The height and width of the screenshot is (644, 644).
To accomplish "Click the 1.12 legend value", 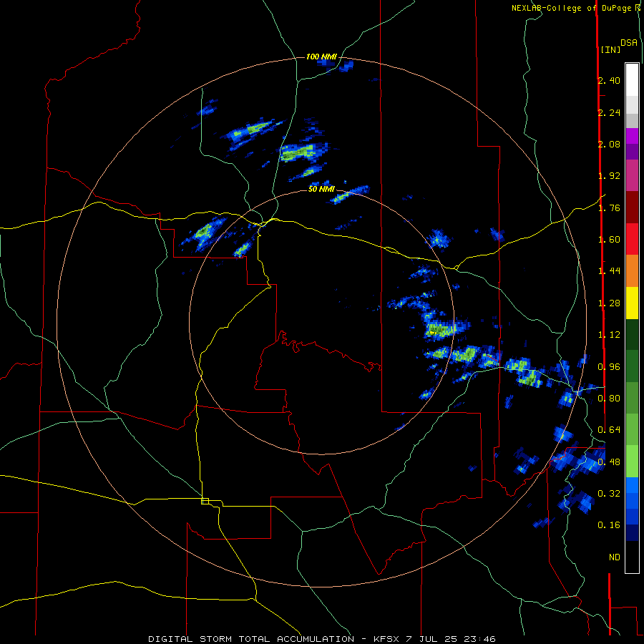I will pyautogui.click(x=609, y=335).
